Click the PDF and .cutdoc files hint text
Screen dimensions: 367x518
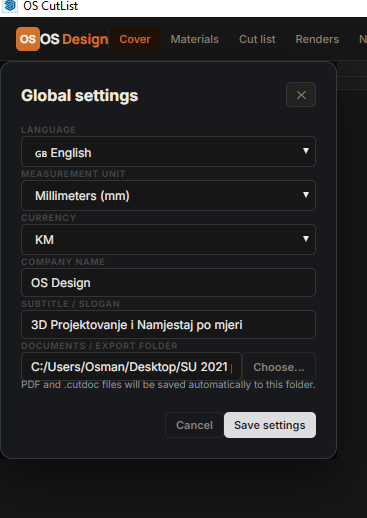tap(168, 385)
